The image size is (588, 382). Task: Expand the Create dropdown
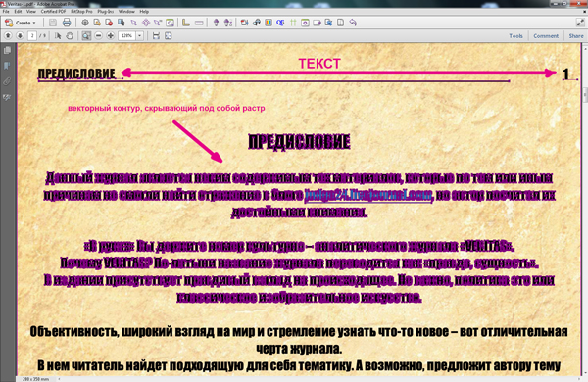[21, 23]
